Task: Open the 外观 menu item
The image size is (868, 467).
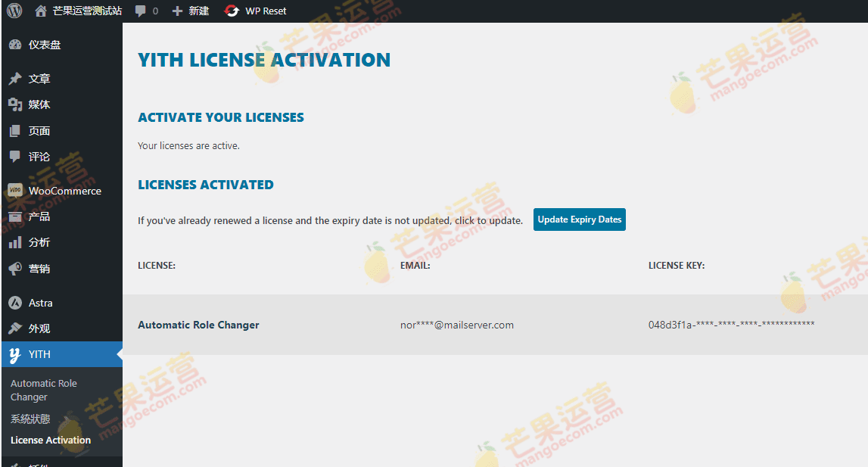Action: point(39,328)
